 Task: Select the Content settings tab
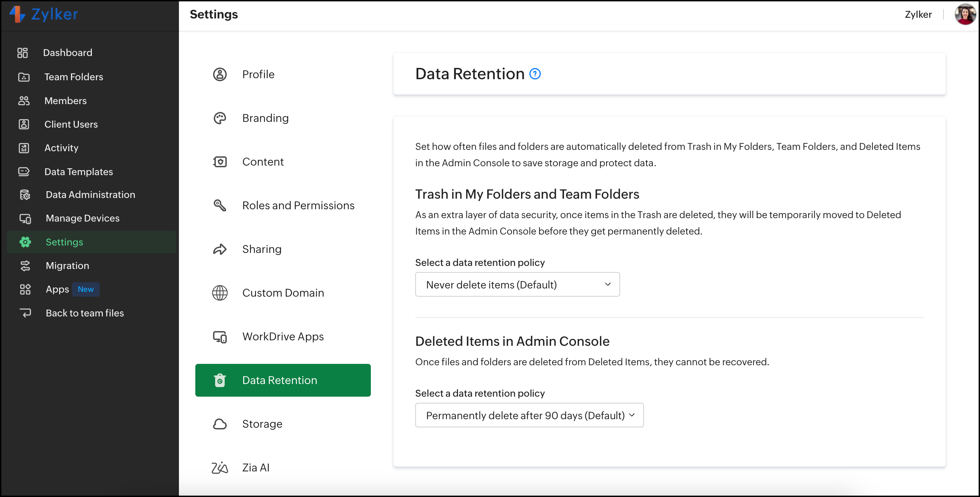(x=263, y=162)
